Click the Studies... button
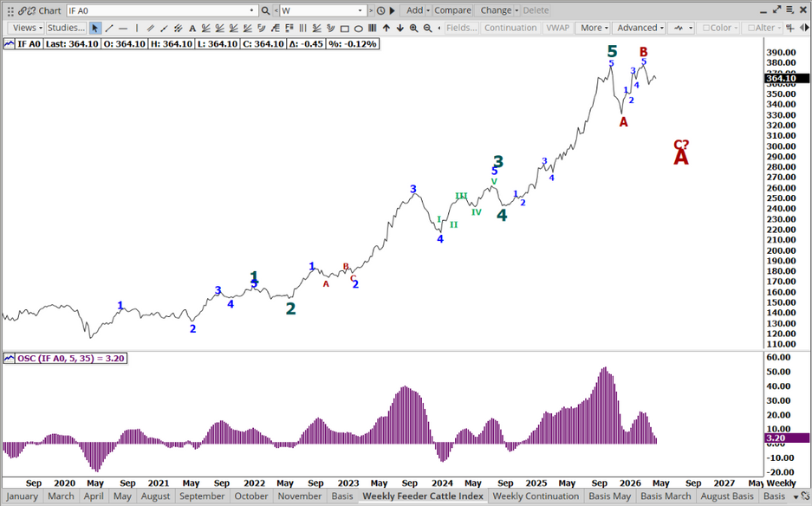 click(66, 28)
